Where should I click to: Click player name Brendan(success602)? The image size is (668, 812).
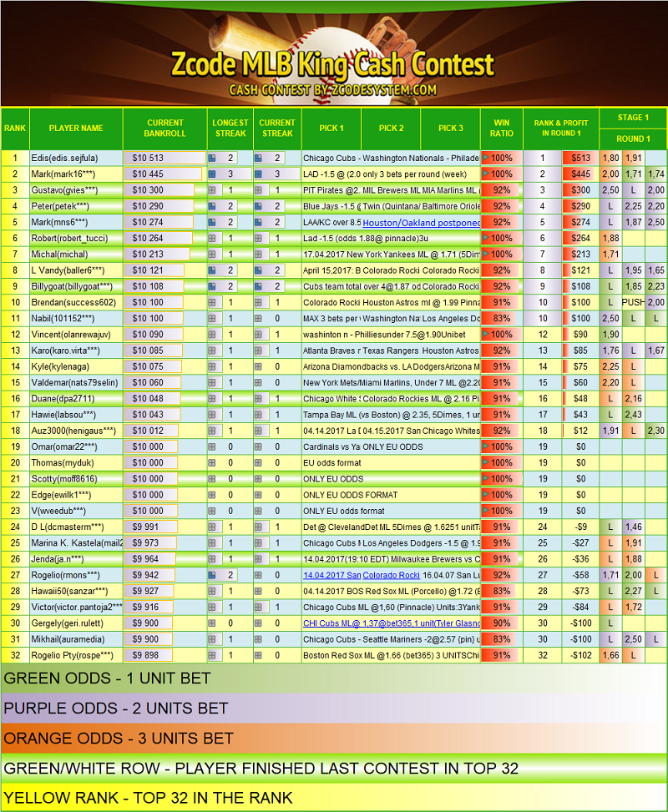click(73, 302)
